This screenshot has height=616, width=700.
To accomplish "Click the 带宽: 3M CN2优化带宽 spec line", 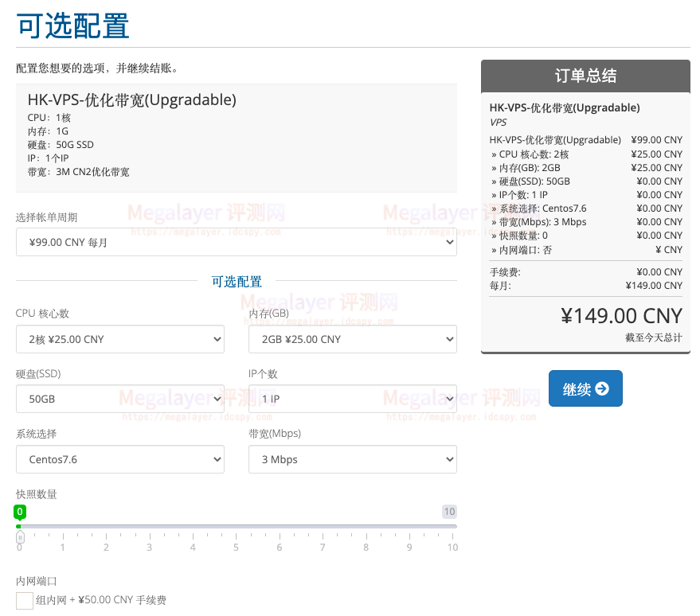I will click(79, 172).
